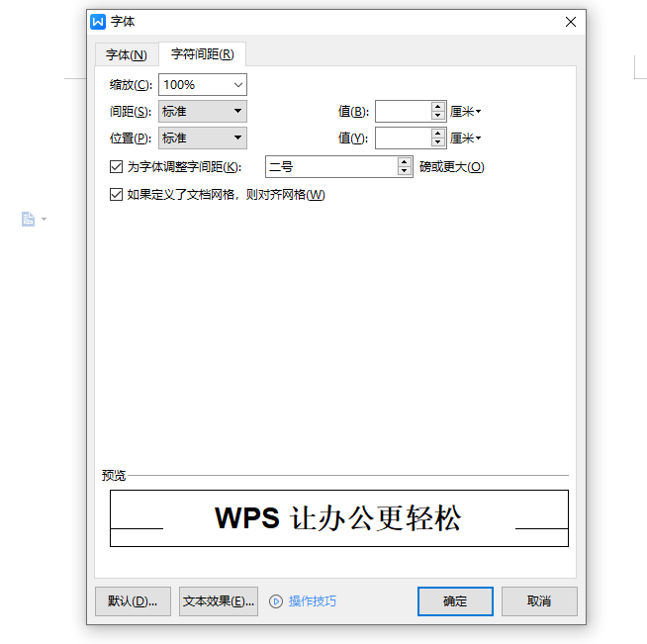Open the 操作技巧 tips link
Image resolution: width=647 pixels, height=644 pixels.
pos(313,601)
